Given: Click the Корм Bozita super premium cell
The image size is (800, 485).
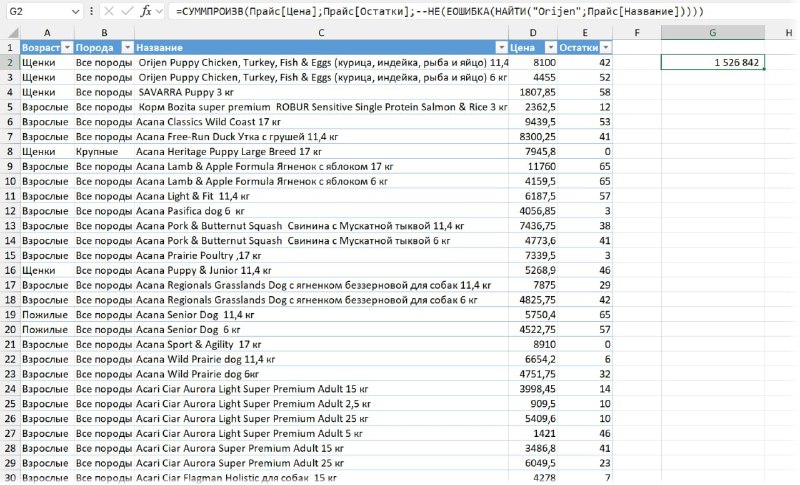Looking at the screenshot, I should [x=321, y=107].
